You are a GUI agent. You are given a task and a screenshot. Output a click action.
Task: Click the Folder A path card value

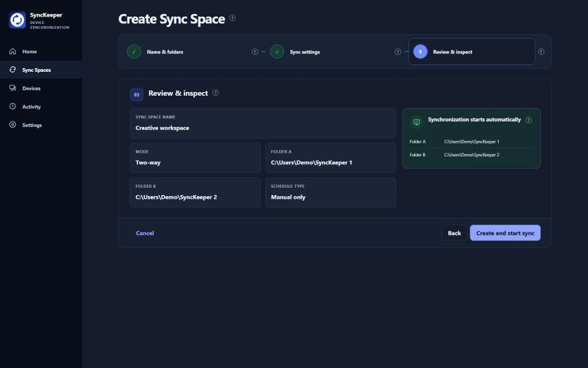(x=311, y=163)
